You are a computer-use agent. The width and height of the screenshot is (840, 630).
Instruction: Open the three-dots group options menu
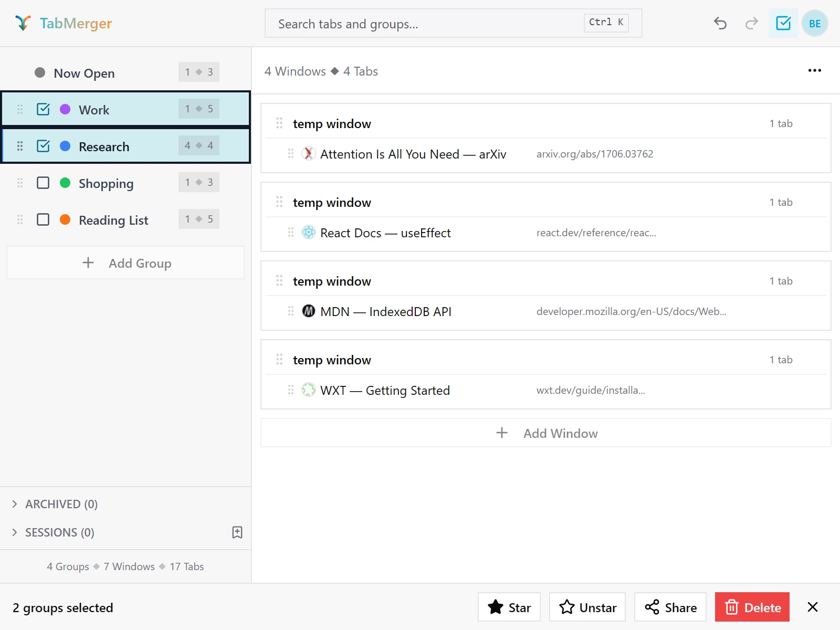tap(815, 70)
